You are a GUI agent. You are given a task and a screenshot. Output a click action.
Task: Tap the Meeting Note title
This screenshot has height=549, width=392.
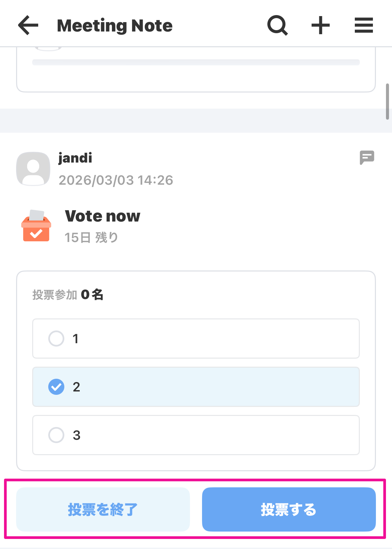115,26
